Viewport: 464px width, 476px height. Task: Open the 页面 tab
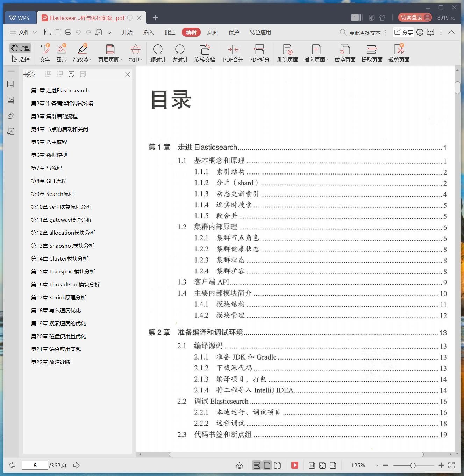click(x=213, y=32)
